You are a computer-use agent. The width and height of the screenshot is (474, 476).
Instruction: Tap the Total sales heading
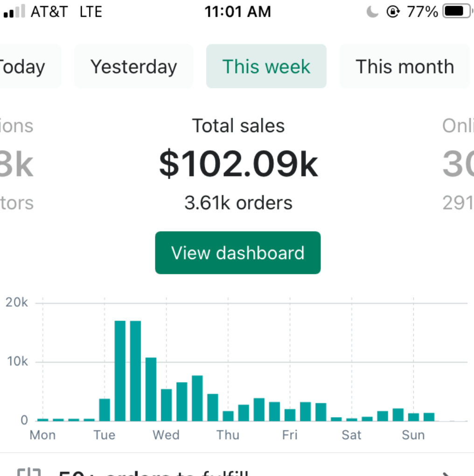click(x=238, y=126)
